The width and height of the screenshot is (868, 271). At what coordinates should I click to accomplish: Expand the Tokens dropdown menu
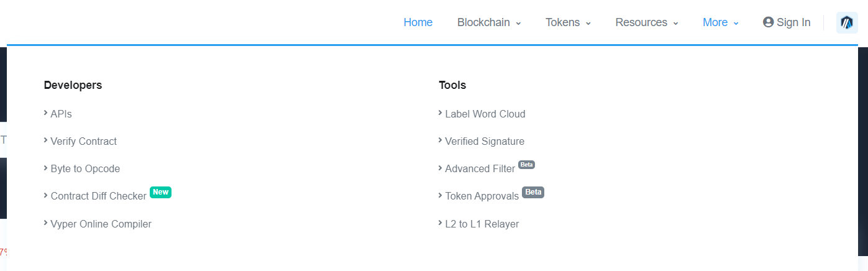[568, 22]
